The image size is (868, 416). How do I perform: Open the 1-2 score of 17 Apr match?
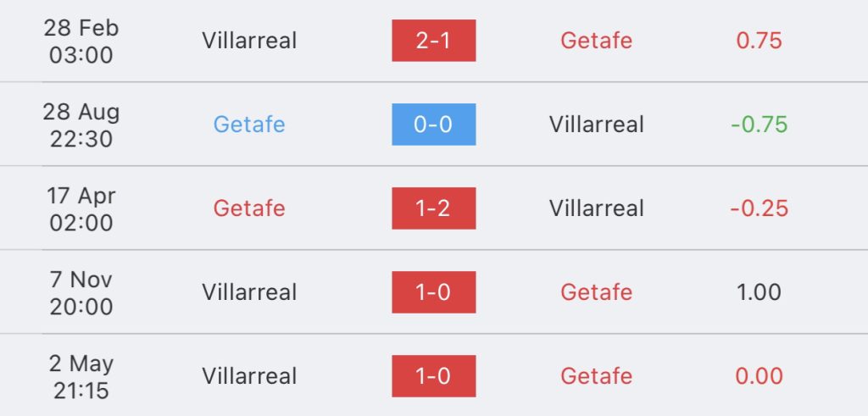coord(433,208)
